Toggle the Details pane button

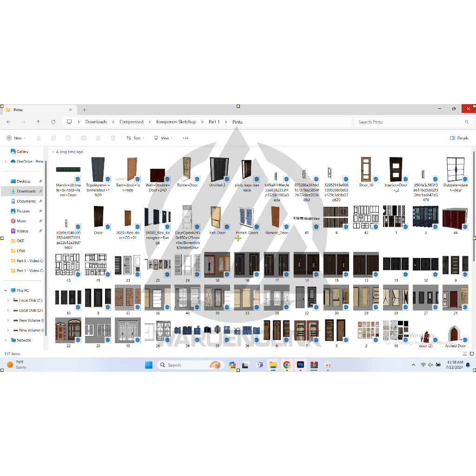pos(459,138)
